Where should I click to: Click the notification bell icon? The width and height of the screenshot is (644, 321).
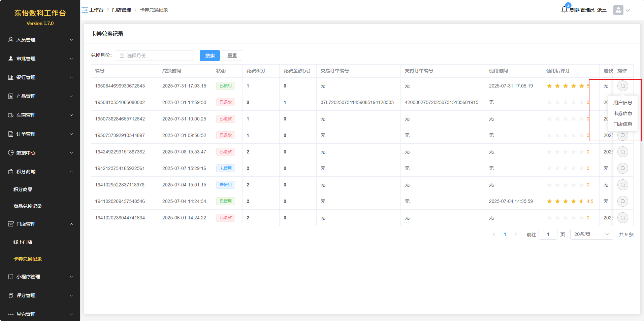pos(565,9)
